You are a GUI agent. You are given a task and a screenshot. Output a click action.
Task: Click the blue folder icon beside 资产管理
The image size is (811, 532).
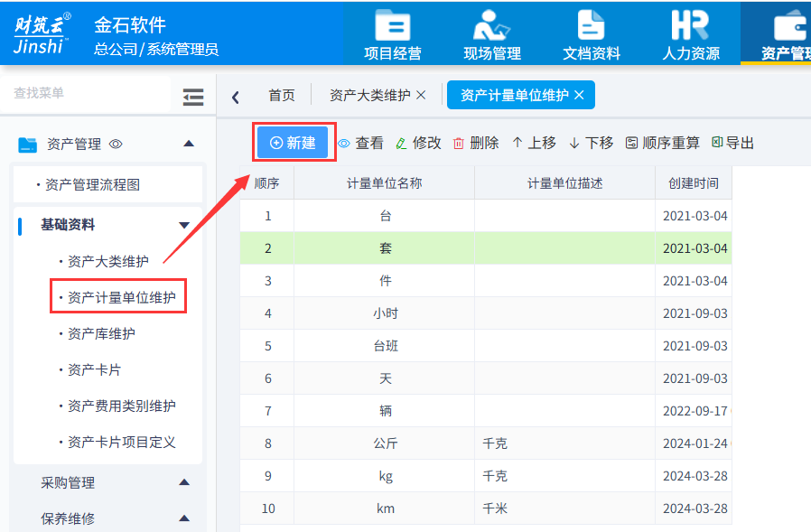pyautogui.click(x=27, y=145)
